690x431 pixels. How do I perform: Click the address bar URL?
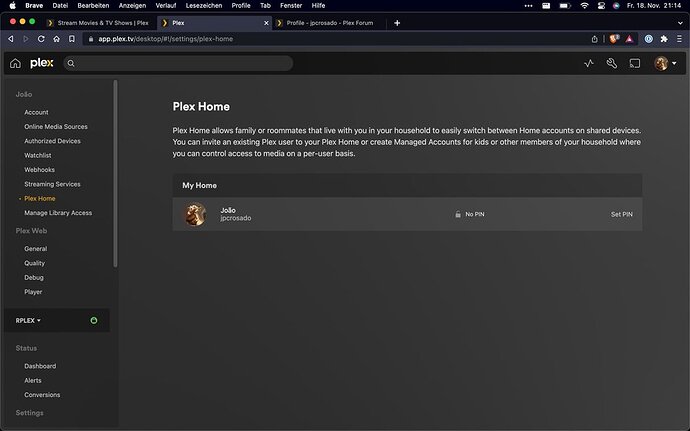(165, 39)
